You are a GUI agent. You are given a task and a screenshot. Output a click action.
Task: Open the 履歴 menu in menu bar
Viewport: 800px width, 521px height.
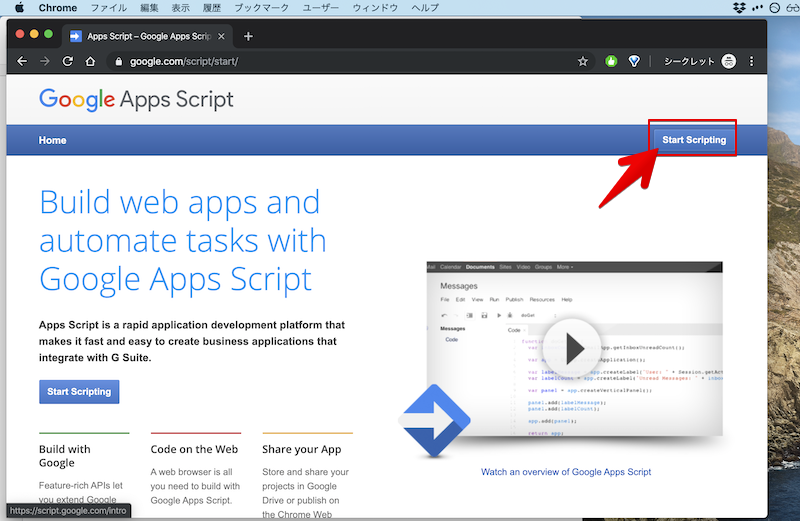212,8
